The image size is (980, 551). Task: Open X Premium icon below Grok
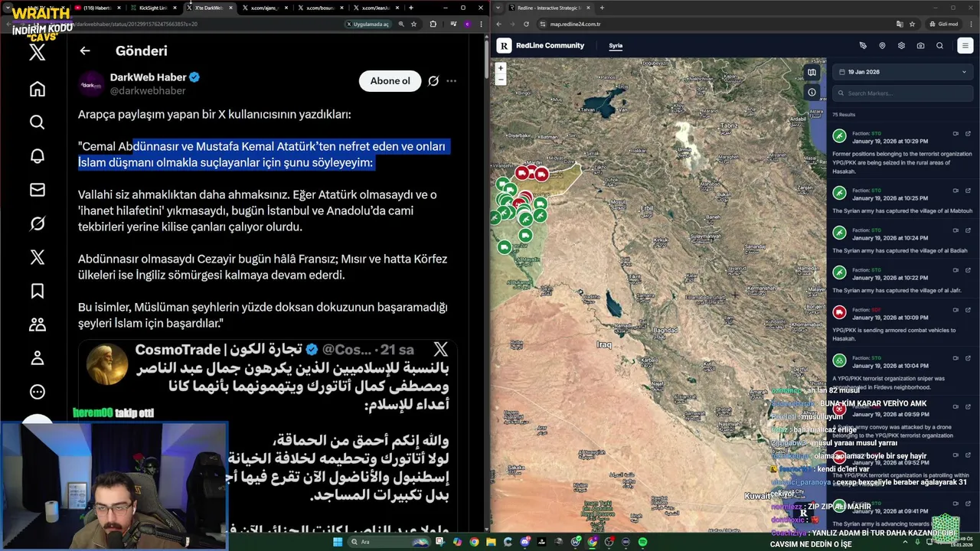pyautogui.click(x=38, y=257)
